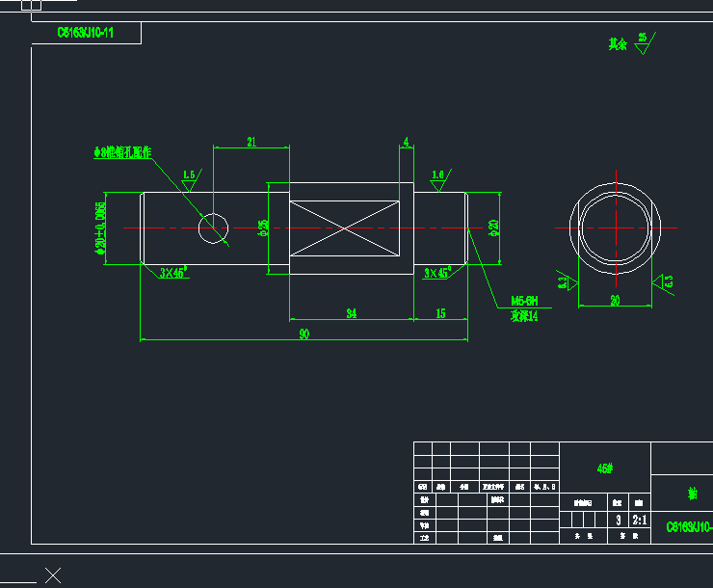
Task: Click the 15 length dimension text
Action: pyautogui.click(x=440, y=313)
